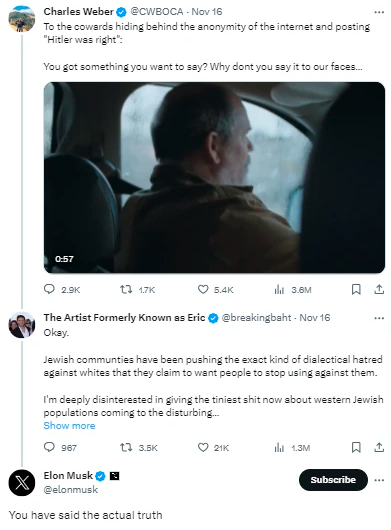Bookmark Charles Weber's post
Viewport: 391px width, 530px height.
click(x=356, y=289)
